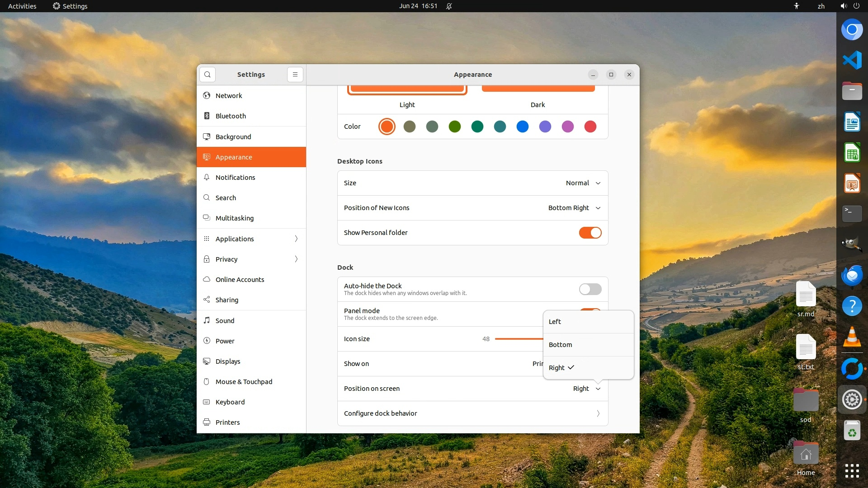Click the Show Applications grid icon
This screenshot has height=488, width=868.
point(852,471)
